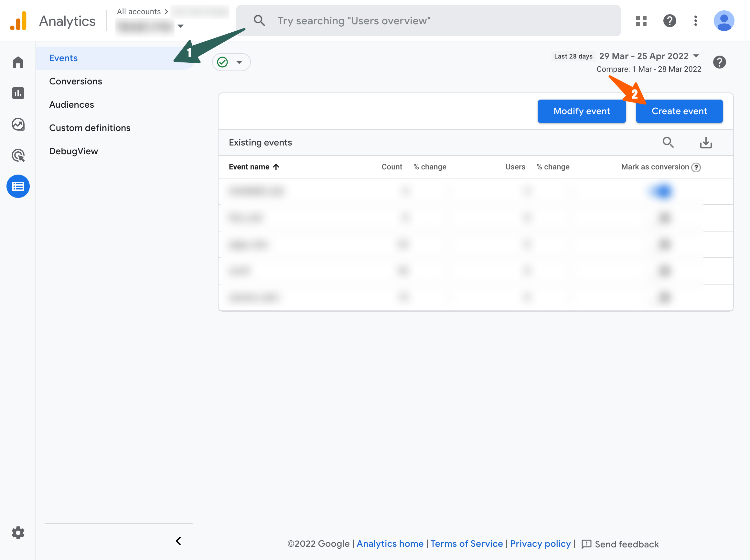This screenshot has height=560, width=750.
Task: Select Conversions in the side menu
Action: click(76, 81)
